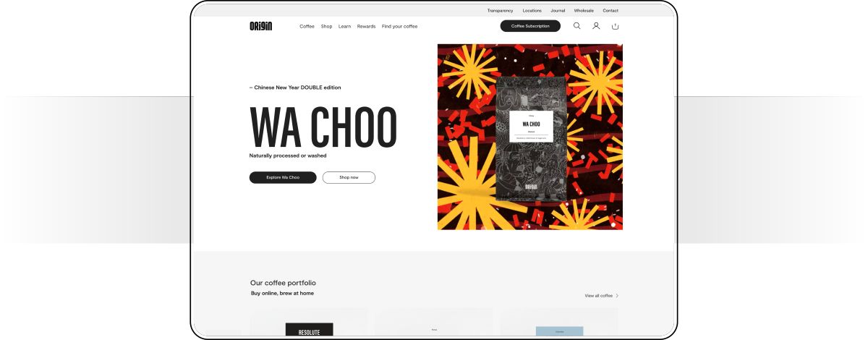Click the chevron beside View all coffee
868x340 pixels.
point(617,296)
